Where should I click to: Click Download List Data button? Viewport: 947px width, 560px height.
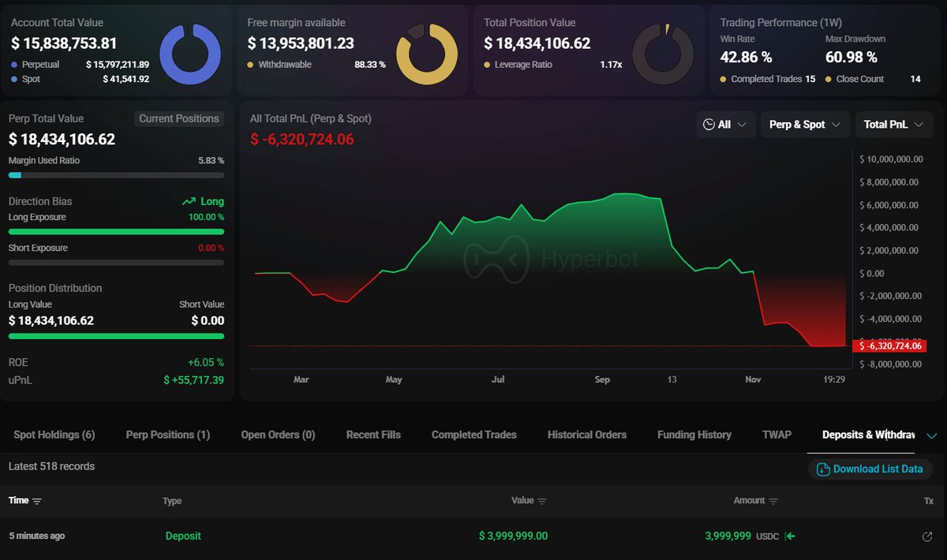[870, 469]
